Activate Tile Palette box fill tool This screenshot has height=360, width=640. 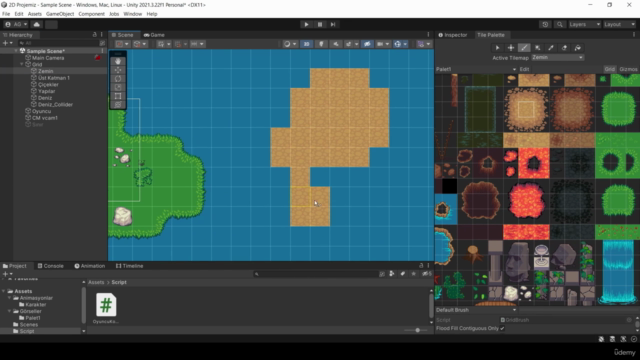(538, 48)
